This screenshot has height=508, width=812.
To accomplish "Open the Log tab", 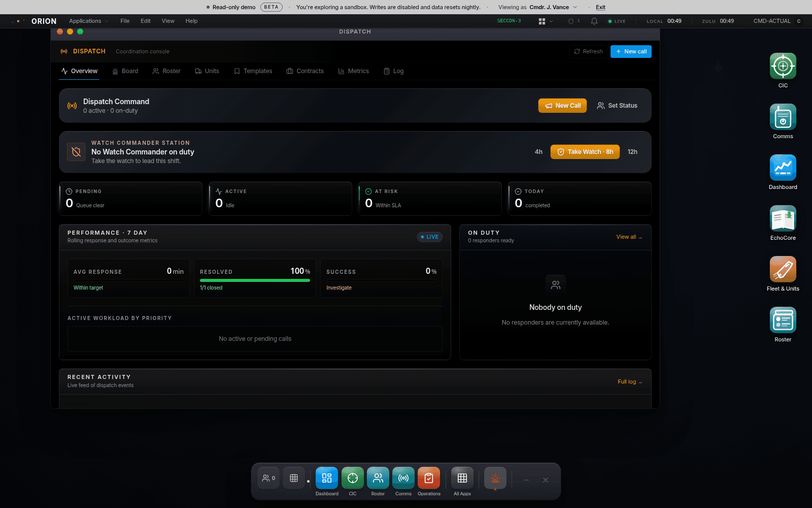I will pos(394,71).
